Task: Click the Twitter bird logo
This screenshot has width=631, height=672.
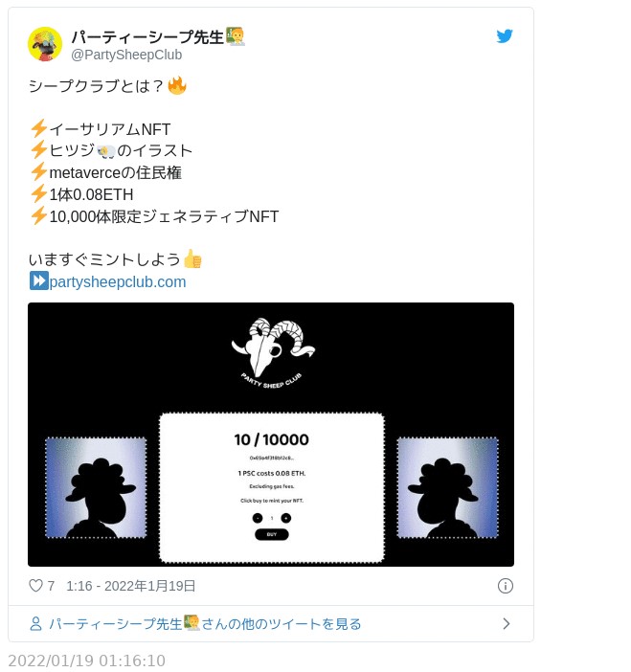Action: [x=505, y=36]
